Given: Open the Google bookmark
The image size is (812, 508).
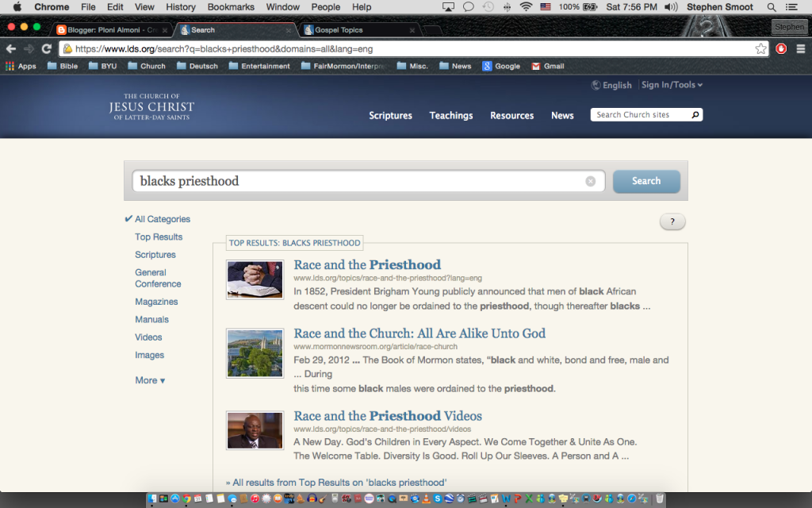Looking at the screenshot, I should [501, 66].
